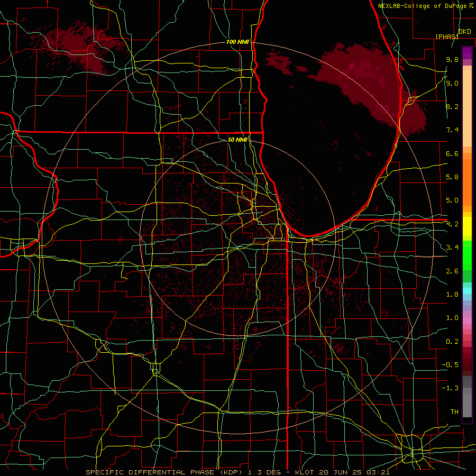
Task: Select the -0.5 scale value
Action: pos(450,365)
